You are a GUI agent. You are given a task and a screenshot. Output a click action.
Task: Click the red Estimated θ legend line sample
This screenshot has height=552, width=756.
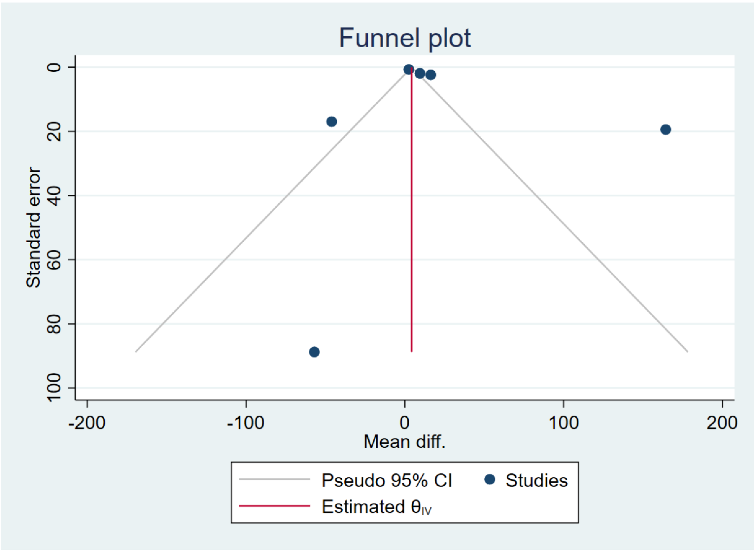coord(274,506)
